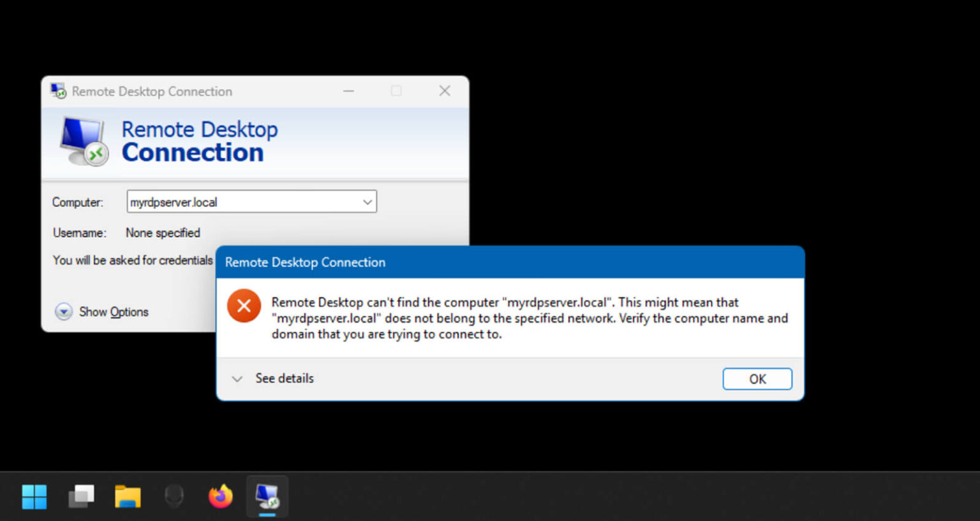
Task: Click the red error X icon in dialog
Action: (x=244, y=306)
